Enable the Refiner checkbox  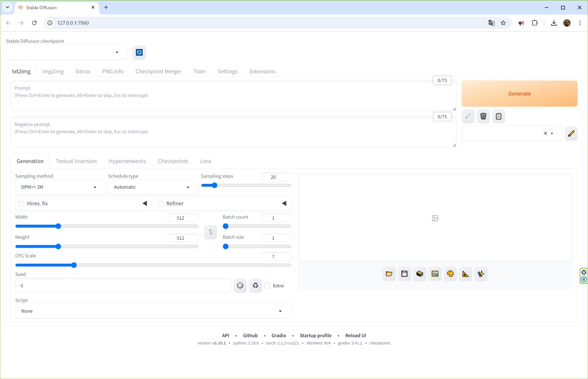tap(160, 203)
